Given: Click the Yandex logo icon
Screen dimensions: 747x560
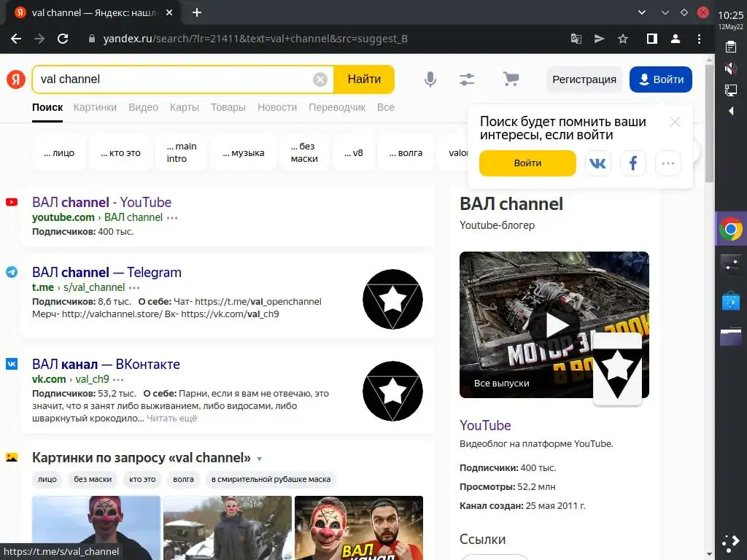Looking at the screenshot, I should tap(16, 79).
